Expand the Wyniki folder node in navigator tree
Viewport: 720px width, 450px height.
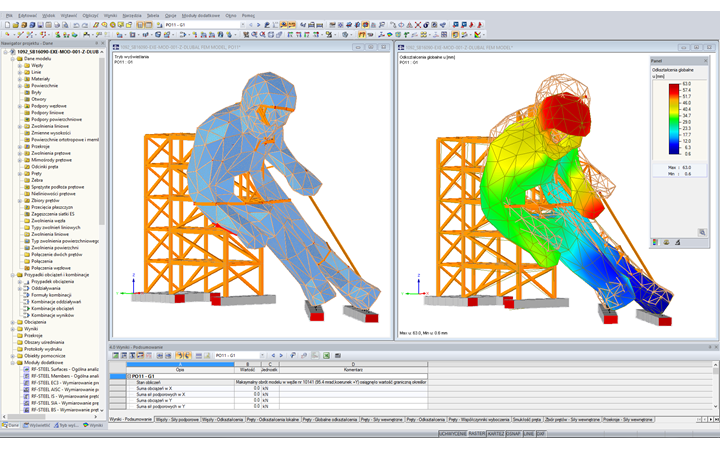[13, 329]
